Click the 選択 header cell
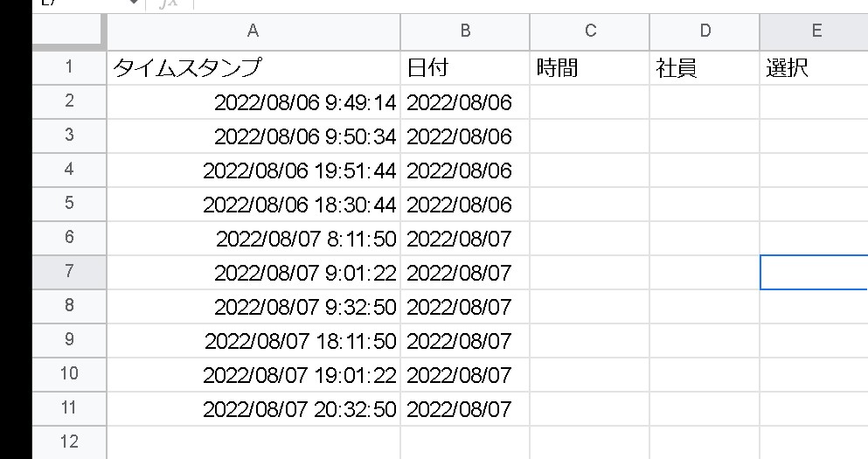The width and height of the screenshot is (868, 459). coord(814,68)
